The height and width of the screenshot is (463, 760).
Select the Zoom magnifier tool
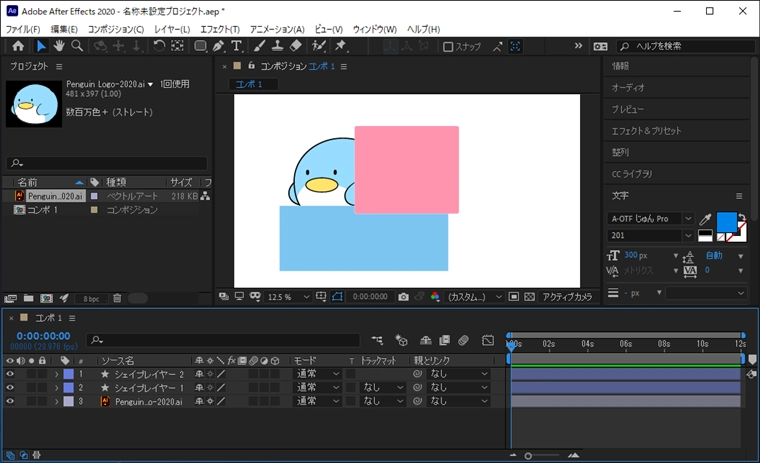tap(77, 46)
